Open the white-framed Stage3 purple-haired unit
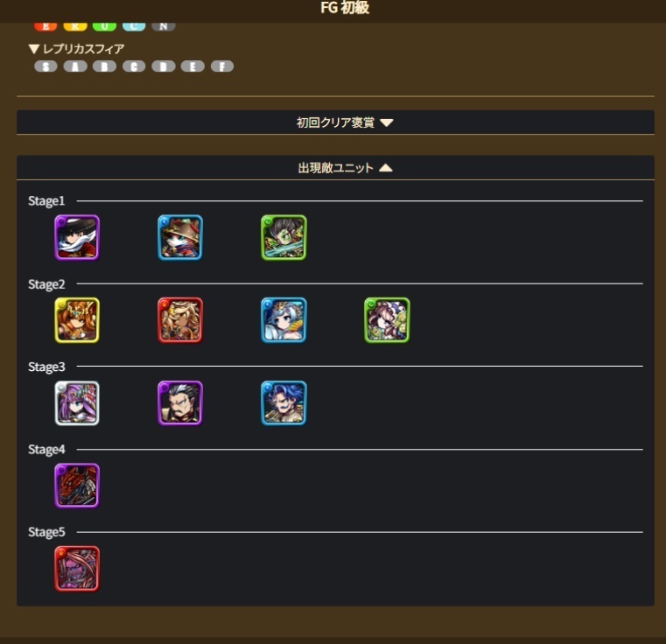 coord(77,403)
